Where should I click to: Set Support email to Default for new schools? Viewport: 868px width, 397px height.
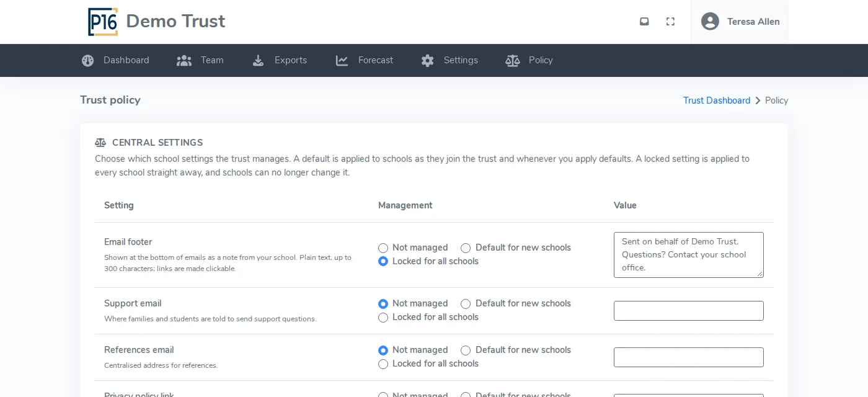(x=466, y=304)
